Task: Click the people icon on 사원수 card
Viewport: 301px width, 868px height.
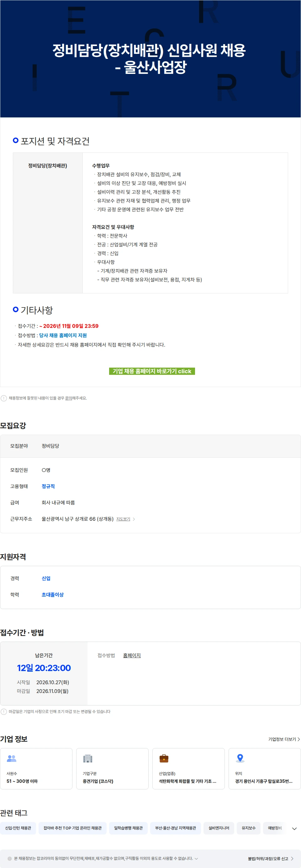Action: [12, 758]
